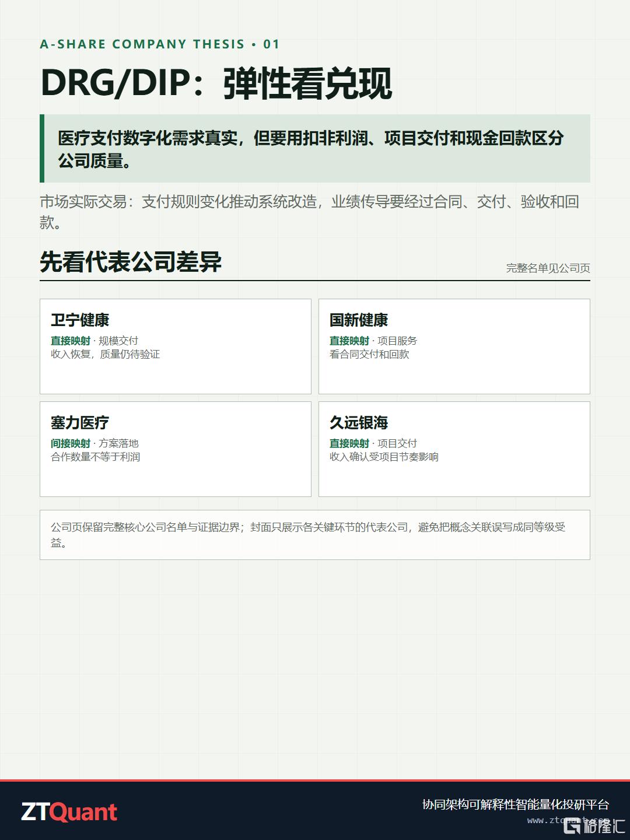Click 直接映射 tag under 卫宁健康
Image resolution: width=630 pixels, height=840 pixels.
tap(71, 341)
